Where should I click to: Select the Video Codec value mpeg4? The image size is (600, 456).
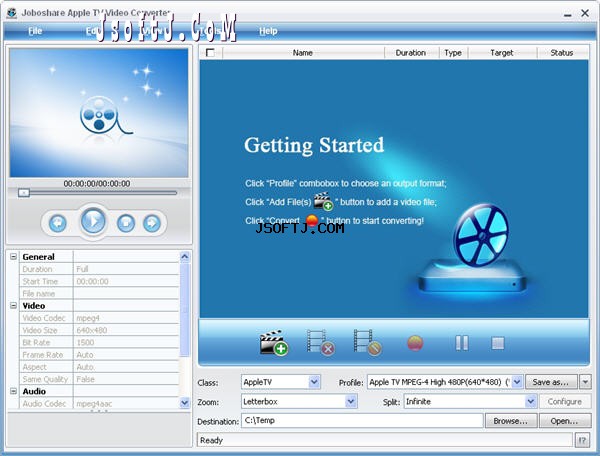click(x=126, y=318)
